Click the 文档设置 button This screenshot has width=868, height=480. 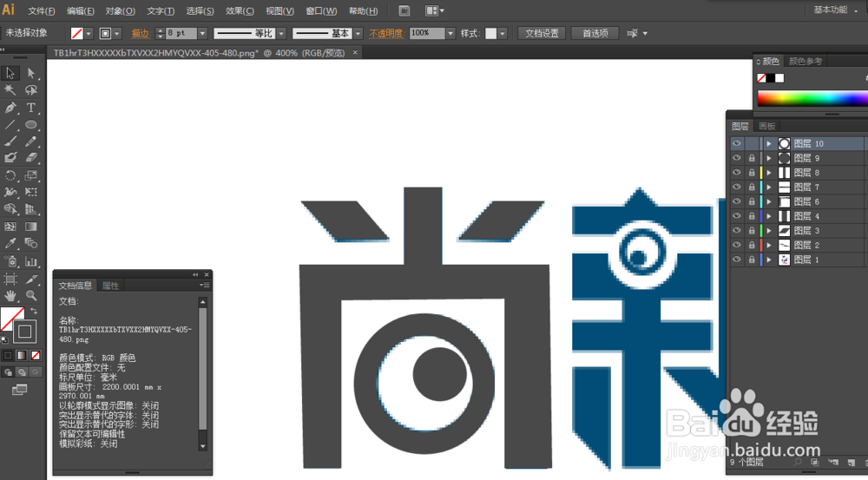pos(542,33)
